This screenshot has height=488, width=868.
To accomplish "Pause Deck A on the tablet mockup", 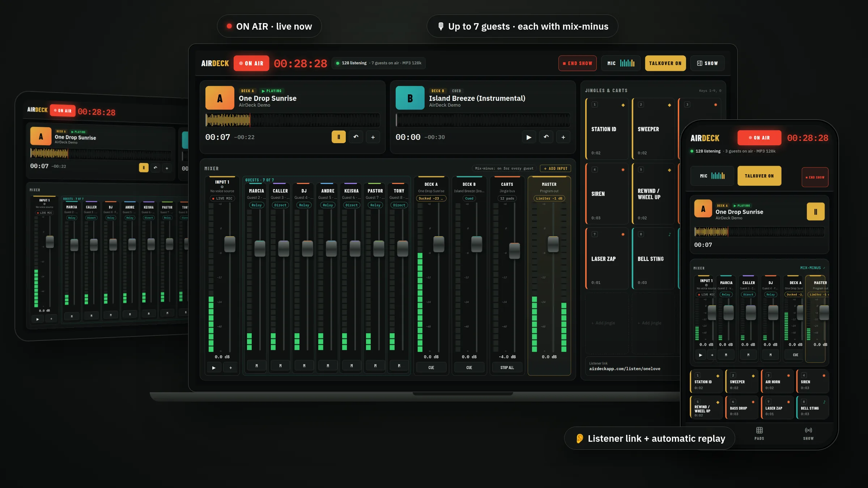I will point(144,168).
